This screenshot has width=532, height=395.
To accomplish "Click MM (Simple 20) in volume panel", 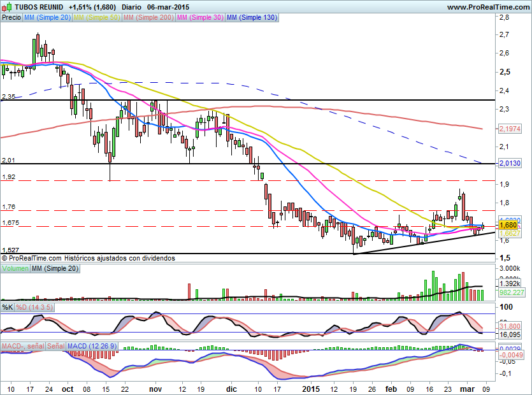I will [x=55, y=269].
